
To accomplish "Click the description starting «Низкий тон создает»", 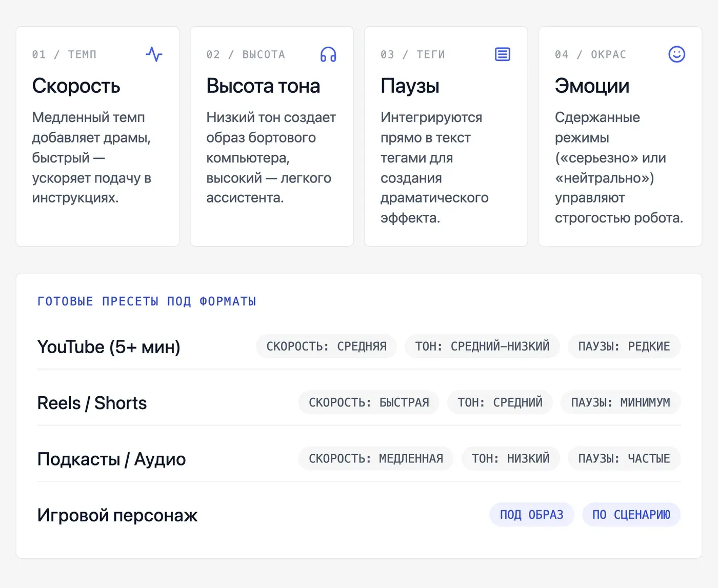I will click(x=271, y=157).
